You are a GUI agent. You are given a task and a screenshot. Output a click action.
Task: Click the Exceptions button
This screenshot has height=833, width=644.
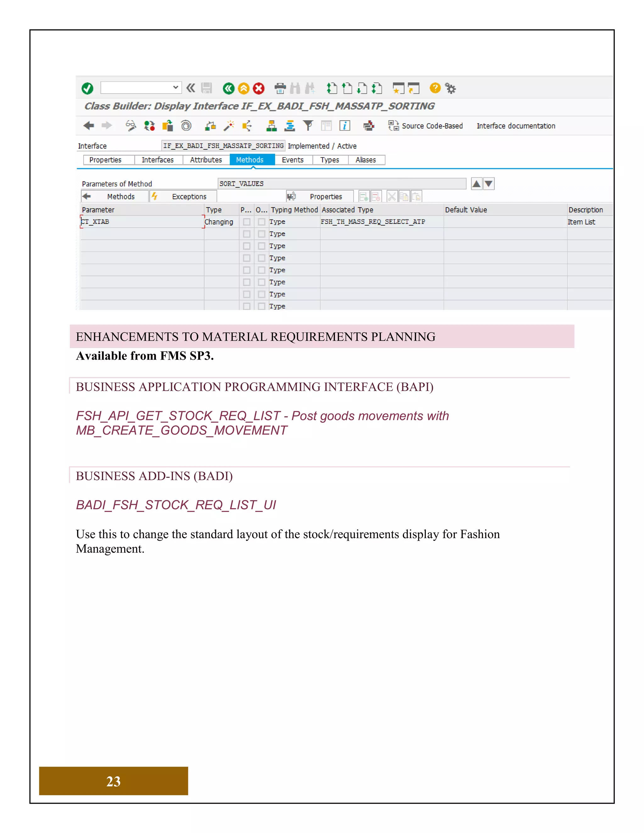pyautogui.click(x=183, y=196)
